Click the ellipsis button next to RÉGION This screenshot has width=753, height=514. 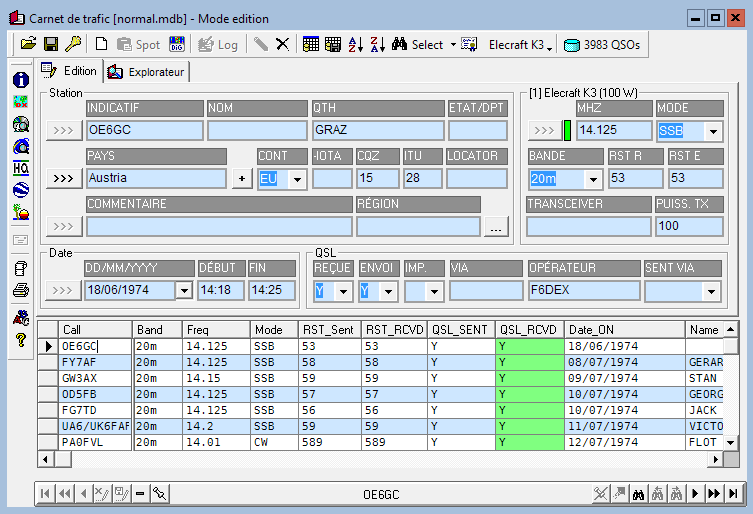[x=496, y=227]
